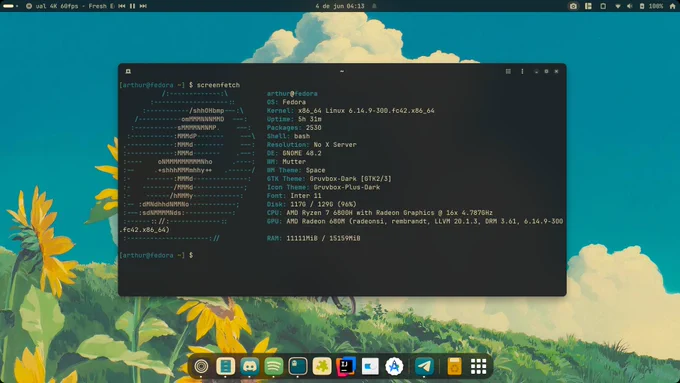
Task: Click the volume speaker indicator
Action: (x=630, y=6)
